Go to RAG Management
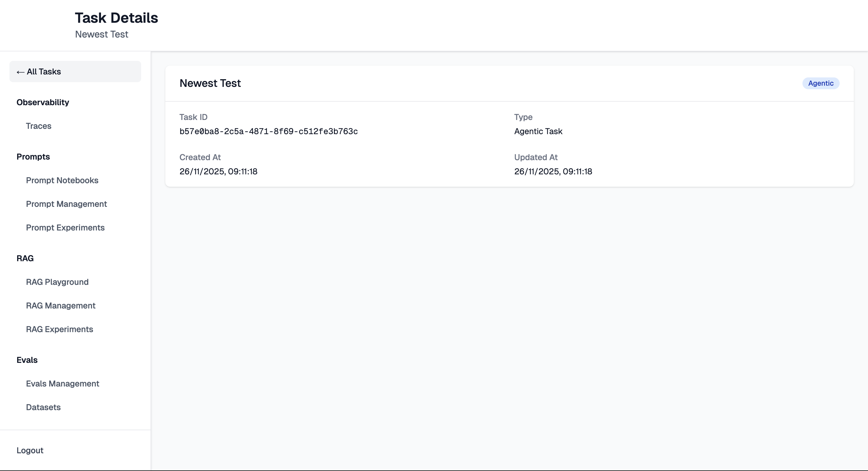Image resolution: width=868 pixels, height=471 pixels. [x=61, y=306]
